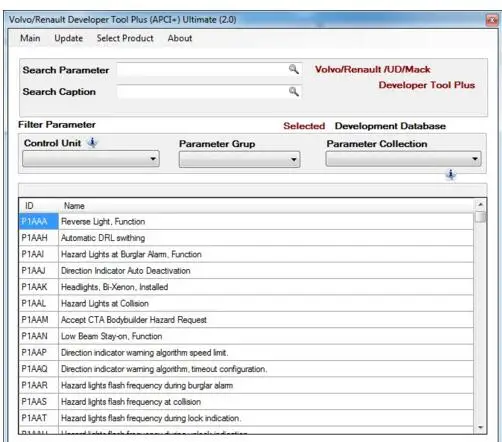502x442 pixels.
Task: Select the P1AAR ID cell
Action: click(x=39, y=385)
